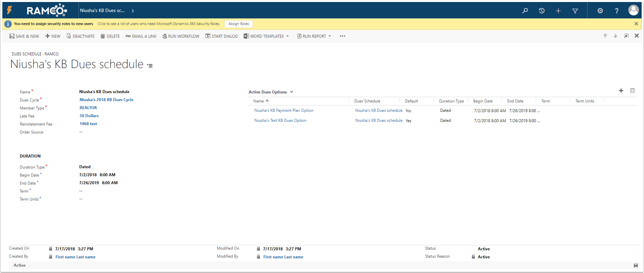644x273 pixels.
Task: Sort by Term Units column header
Action: [x=585, y=101]
